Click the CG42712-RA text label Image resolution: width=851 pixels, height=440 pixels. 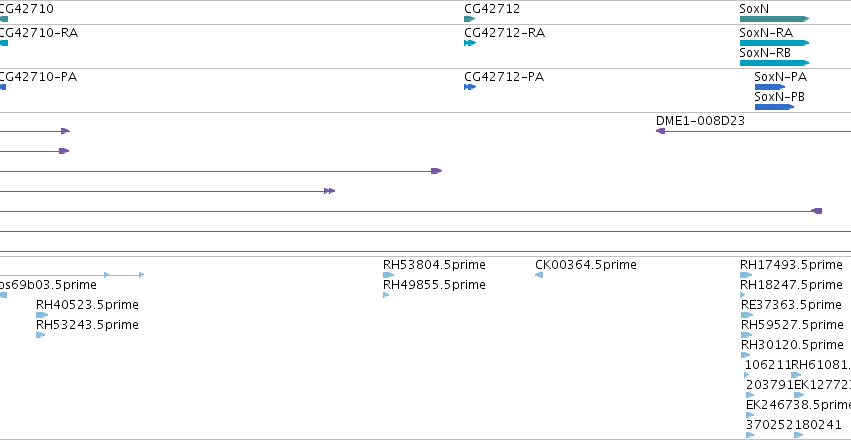tap(504, 33)
